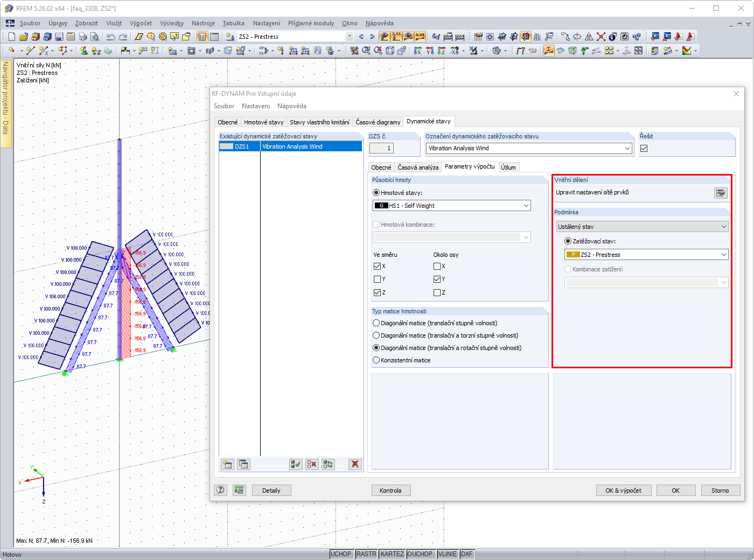754x560 pixels.
Task: Toggle the Řešit checkbox
Action: 644,149
